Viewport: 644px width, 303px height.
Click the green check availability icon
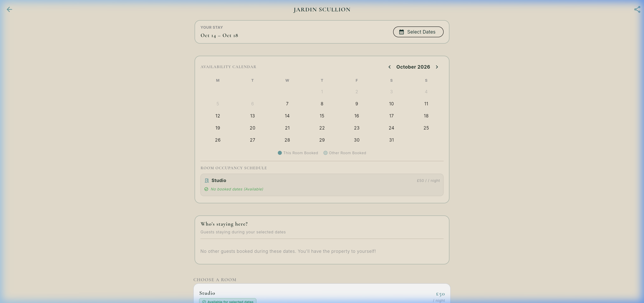click(206, 189)
